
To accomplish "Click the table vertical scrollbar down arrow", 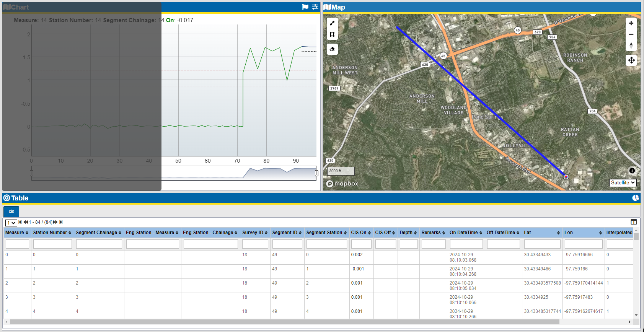I will (636, 315).
